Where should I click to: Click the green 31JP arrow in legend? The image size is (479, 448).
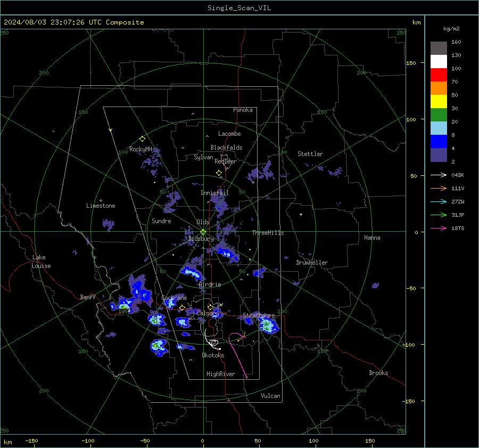(439, 215)
